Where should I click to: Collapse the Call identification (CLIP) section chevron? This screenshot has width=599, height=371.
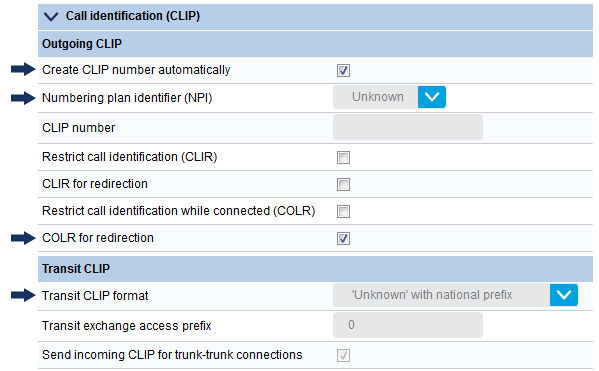pyautogui.click(x=51, y=16)
